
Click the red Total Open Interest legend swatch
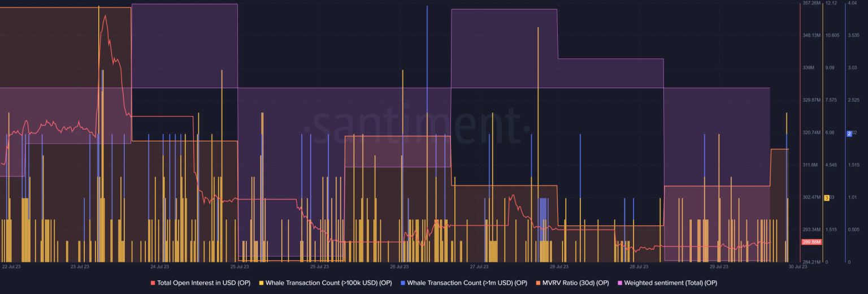tap(153, 283)
